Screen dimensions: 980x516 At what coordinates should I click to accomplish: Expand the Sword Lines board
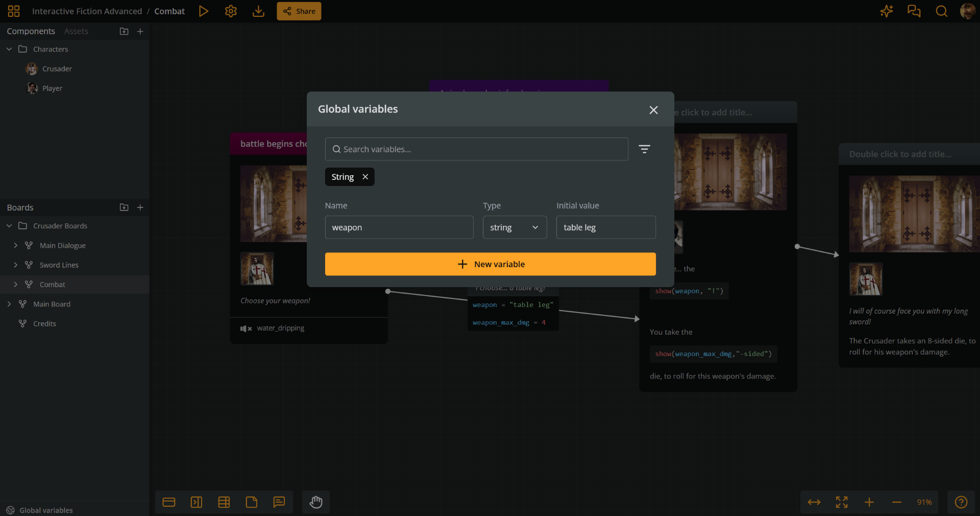point(15,265)
